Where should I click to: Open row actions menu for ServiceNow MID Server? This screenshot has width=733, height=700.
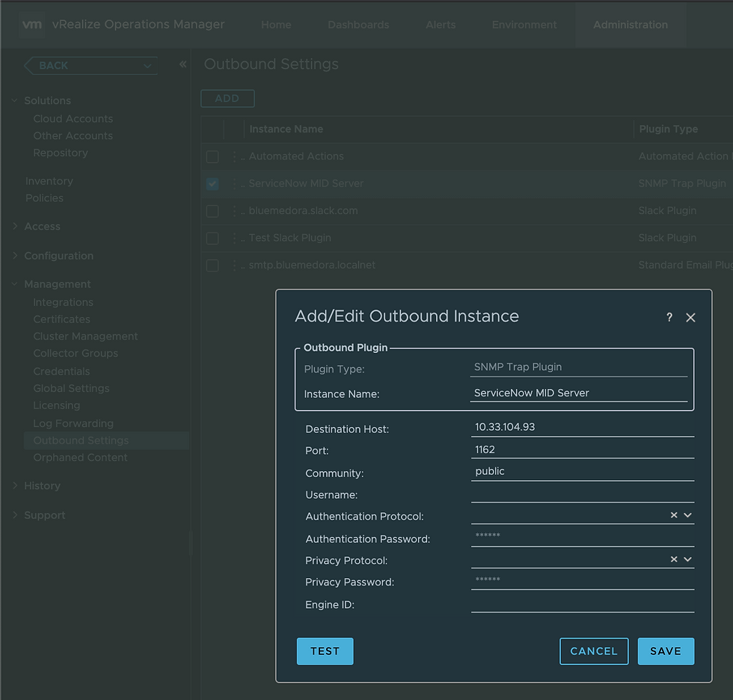point(234,184)
